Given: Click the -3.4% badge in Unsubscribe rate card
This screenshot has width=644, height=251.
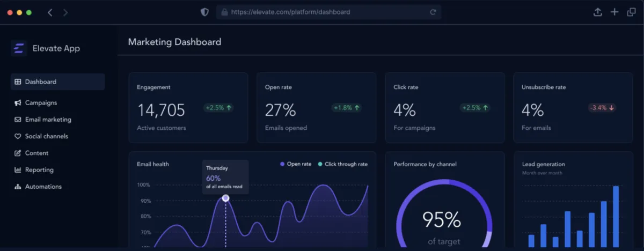Looking at the screenshot, I should (x=602, y=108).
